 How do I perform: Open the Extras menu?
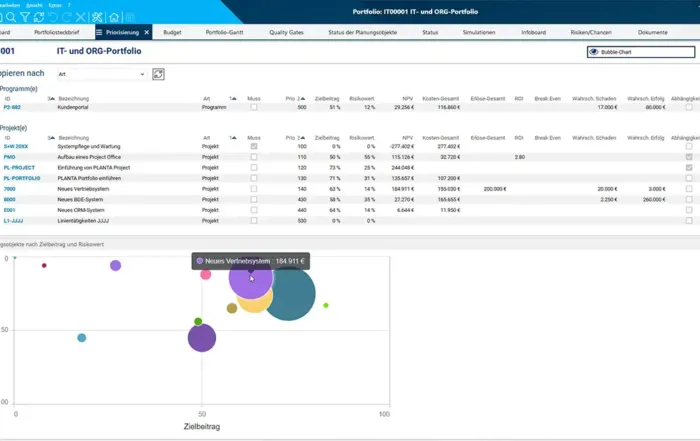[x=55, y=5]
